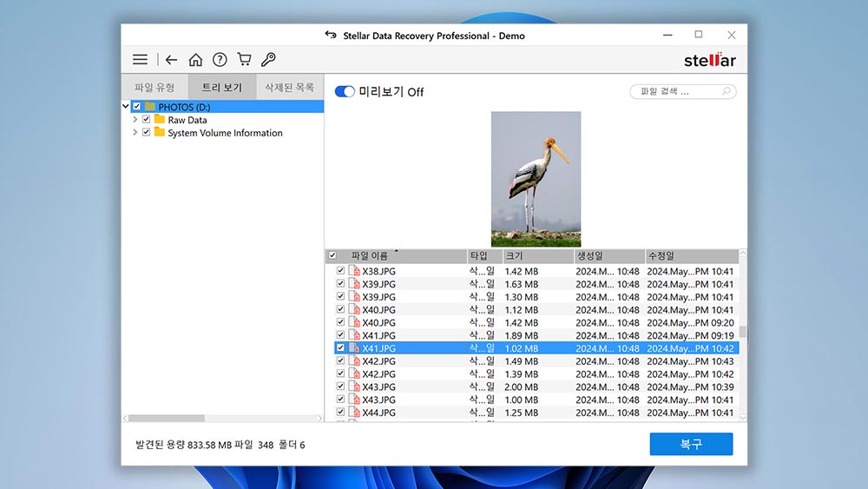Viewport: 868px width, 489px height.
Task: Click file icon of the 1.12 MB X40.JPG
Action: [354, 309]
